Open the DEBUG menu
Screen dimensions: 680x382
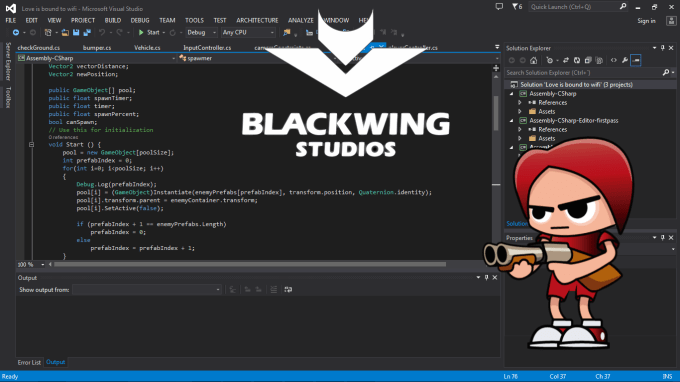click(140, 20)
